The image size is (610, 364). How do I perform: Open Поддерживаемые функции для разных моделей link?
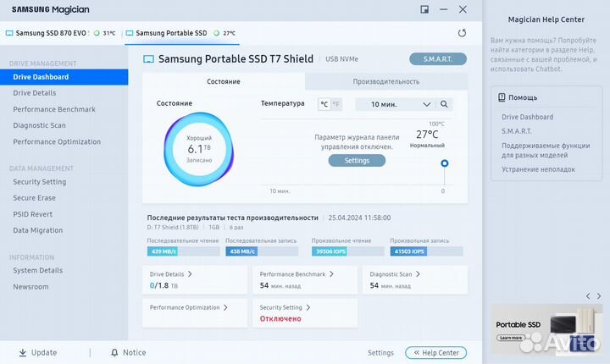546,150
